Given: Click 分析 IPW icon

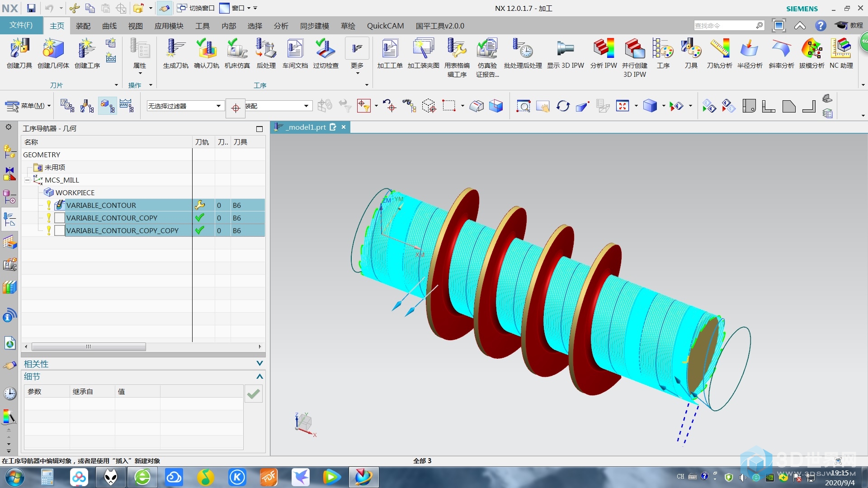Looking at the screenshot, I should [x=604, y=49].
